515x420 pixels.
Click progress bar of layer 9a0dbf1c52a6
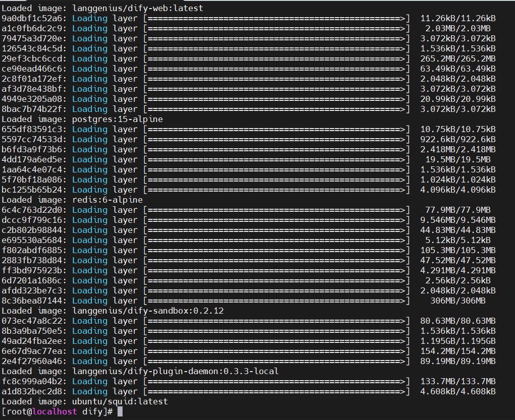(276, 18)
